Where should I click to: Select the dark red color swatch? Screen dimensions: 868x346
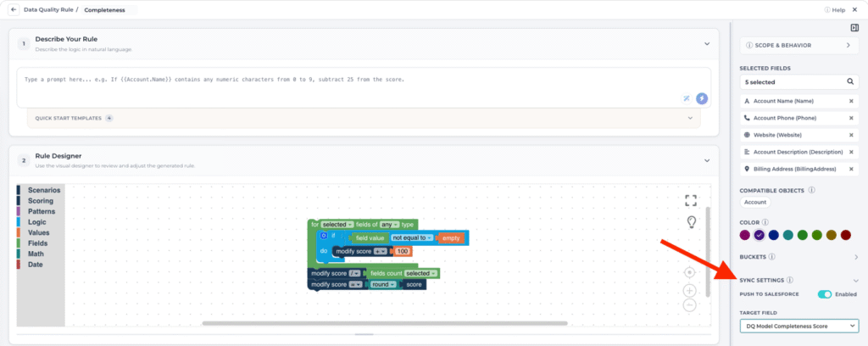coord(845,235)
